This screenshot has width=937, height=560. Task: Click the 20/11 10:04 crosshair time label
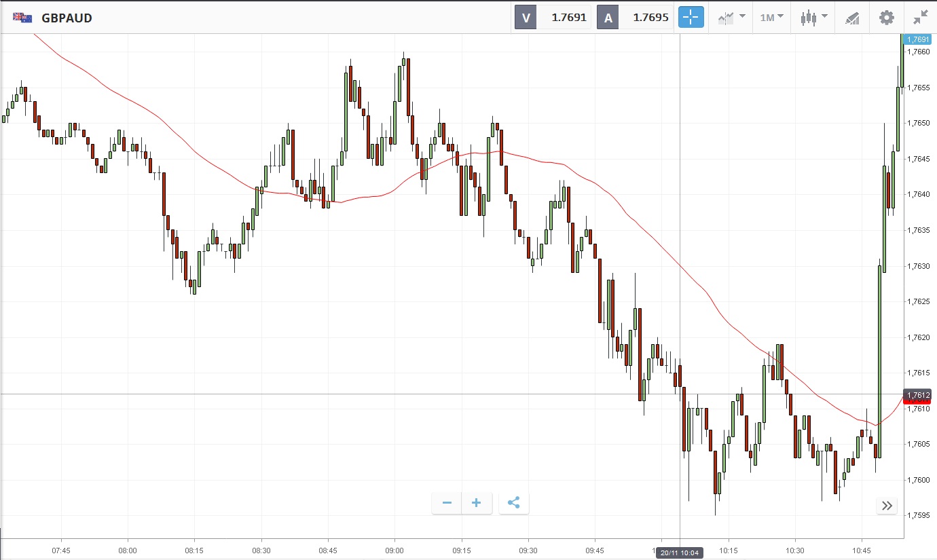tap(680, 553)
